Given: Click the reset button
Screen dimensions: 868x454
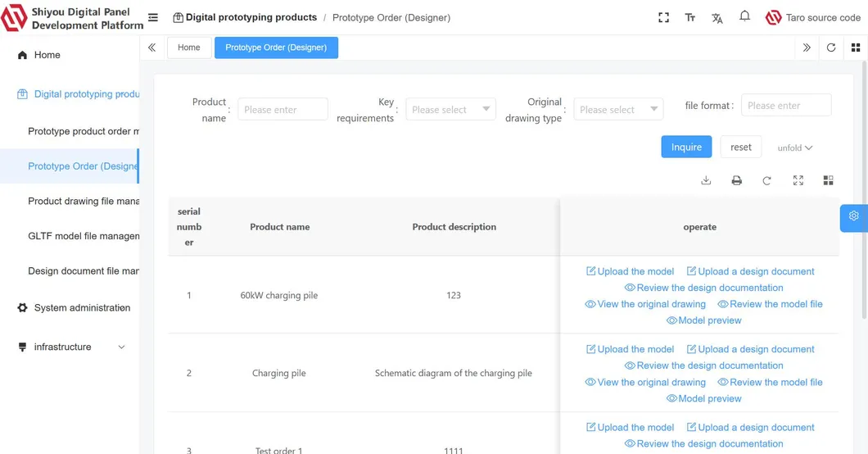Looking at the screenshot, I should 740,148.
